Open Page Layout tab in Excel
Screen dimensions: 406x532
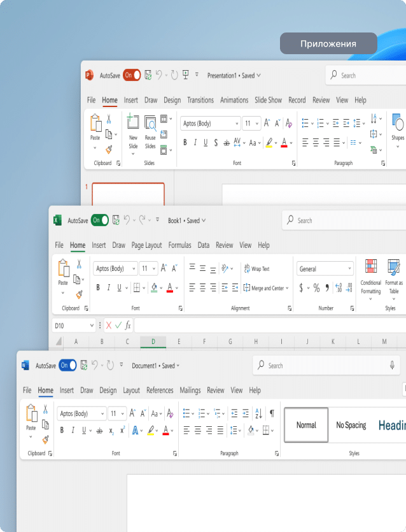tap(146, 245)
